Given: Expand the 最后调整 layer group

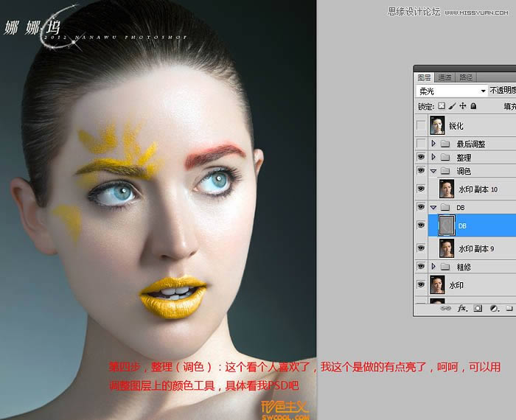Looking at the screenshot, I should (x=433, y=144).
